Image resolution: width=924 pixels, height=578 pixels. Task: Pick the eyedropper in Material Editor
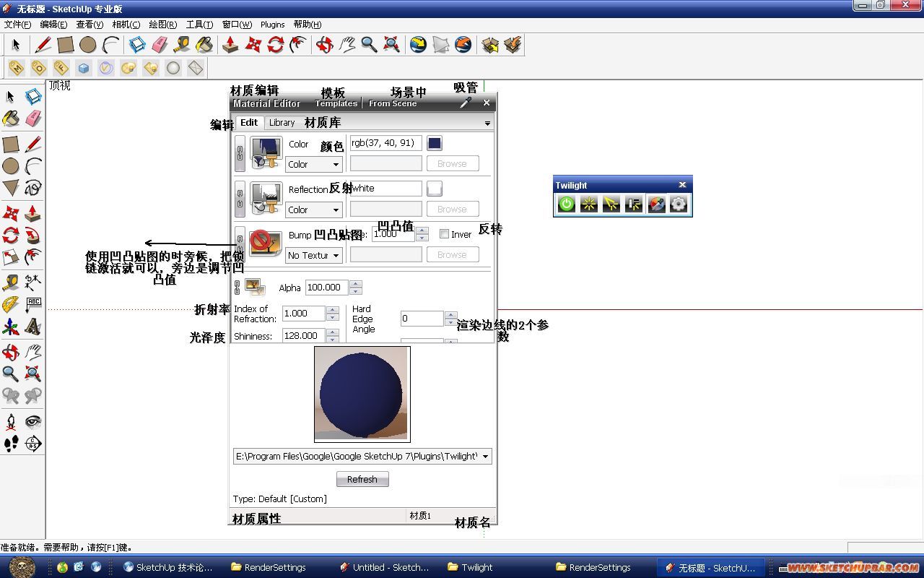point(466,103)
